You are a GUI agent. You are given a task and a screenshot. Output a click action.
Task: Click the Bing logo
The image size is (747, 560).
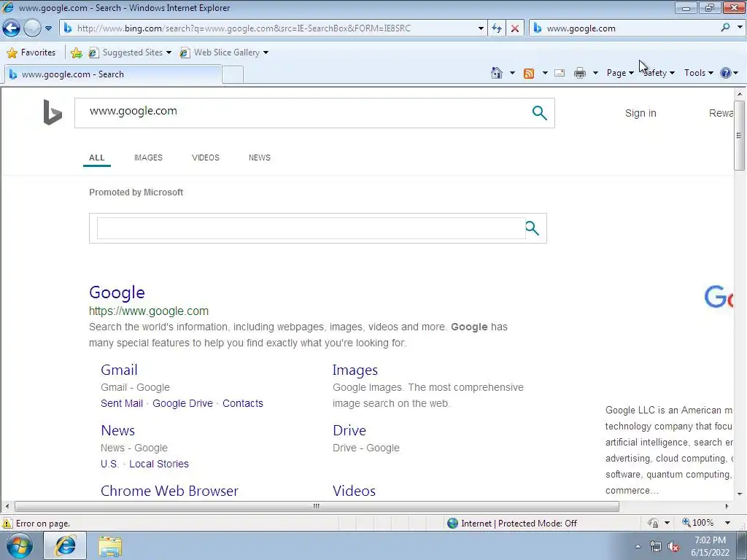click(x=53, y=112)
